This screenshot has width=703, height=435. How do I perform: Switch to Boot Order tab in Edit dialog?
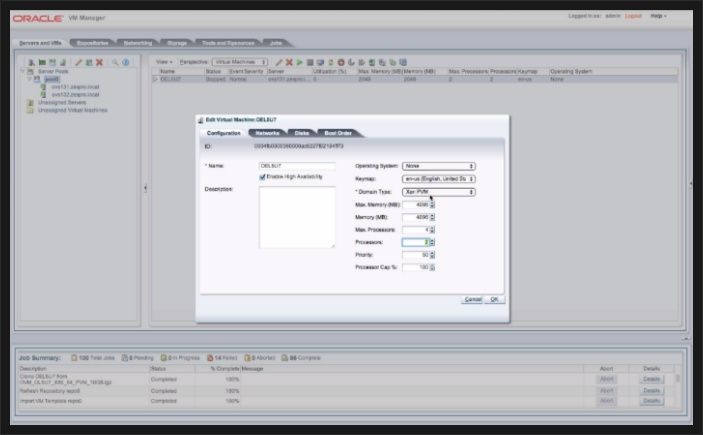coord(338,133)
